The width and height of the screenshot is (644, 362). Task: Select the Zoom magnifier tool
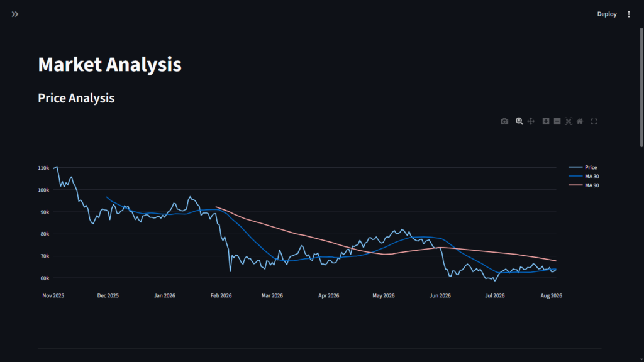(519, 121)
